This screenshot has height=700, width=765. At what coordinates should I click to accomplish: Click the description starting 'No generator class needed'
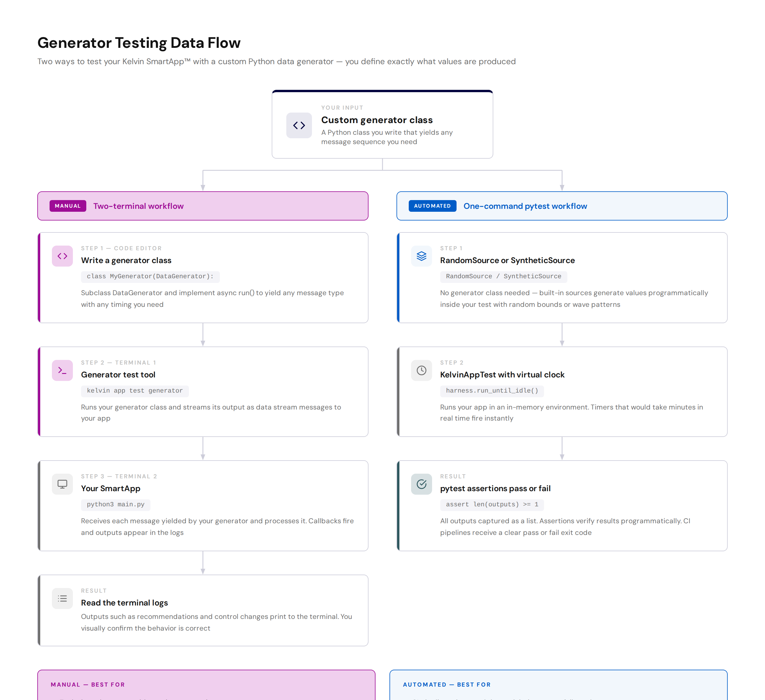point(574,299)
